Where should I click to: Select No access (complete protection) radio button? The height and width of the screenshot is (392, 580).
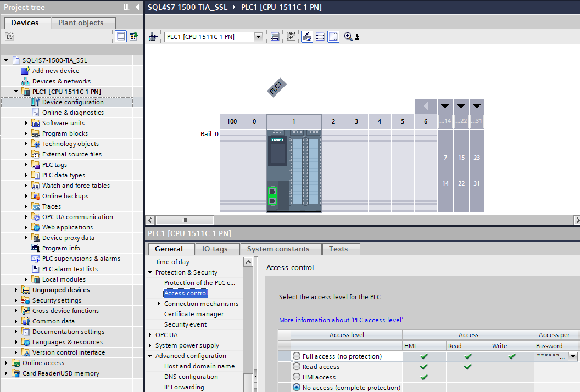pyautogui.click(x=296, y=387)
